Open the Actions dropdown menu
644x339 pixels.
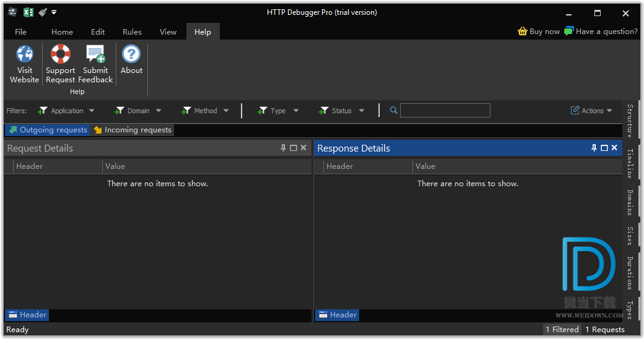pos(591,111)
